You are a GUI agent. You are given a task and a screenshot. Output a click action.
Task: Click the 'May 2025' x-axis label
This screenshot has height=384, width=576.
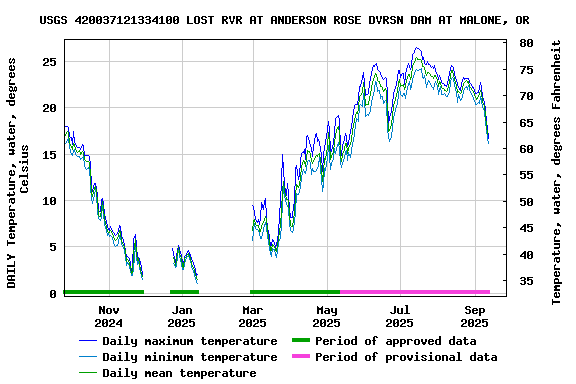click(x=327, y=317)
